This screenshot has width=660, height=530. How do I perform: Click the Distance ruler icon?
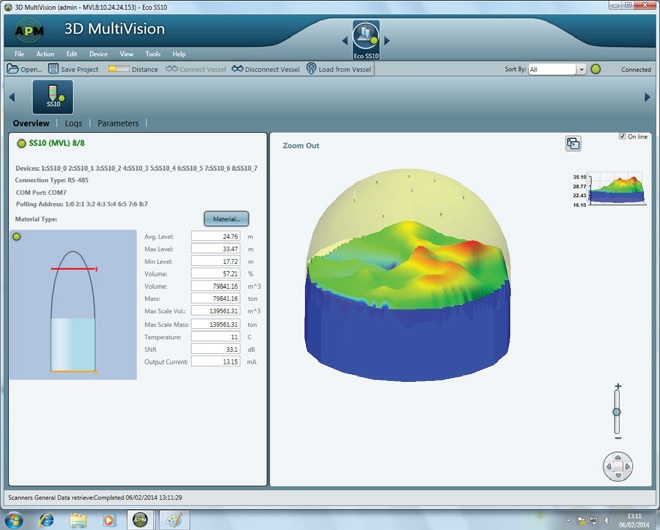118,69
